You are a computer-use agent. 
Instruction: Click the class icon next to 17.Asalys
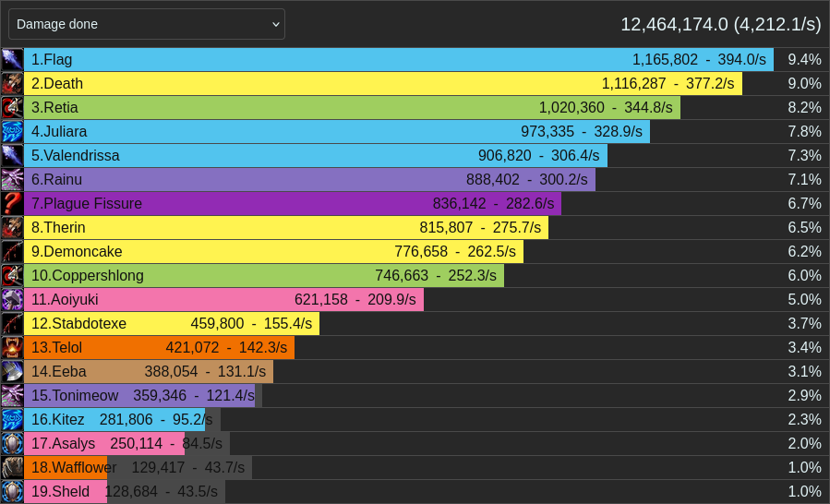click(12, 444)
